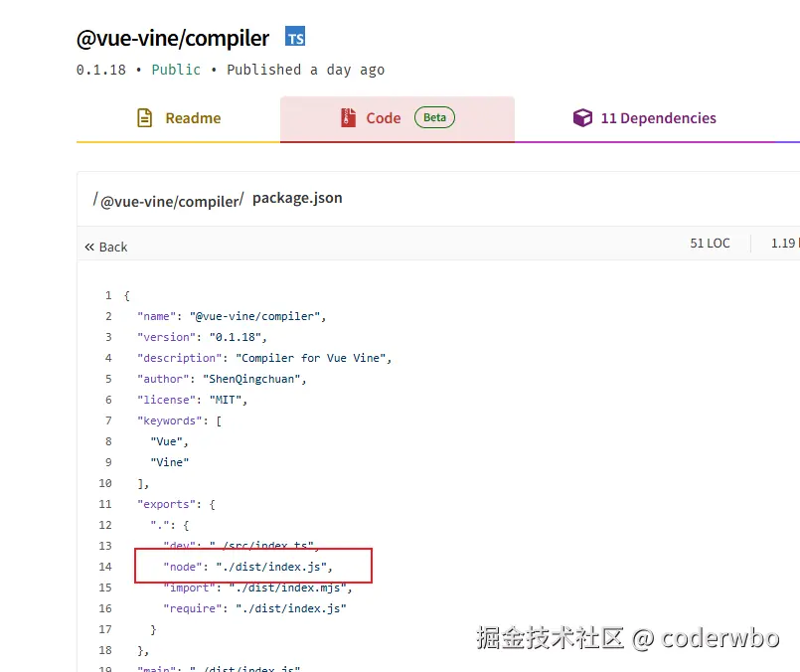Open the Readme tab
The image size is (800, 672).
[179, 118]
